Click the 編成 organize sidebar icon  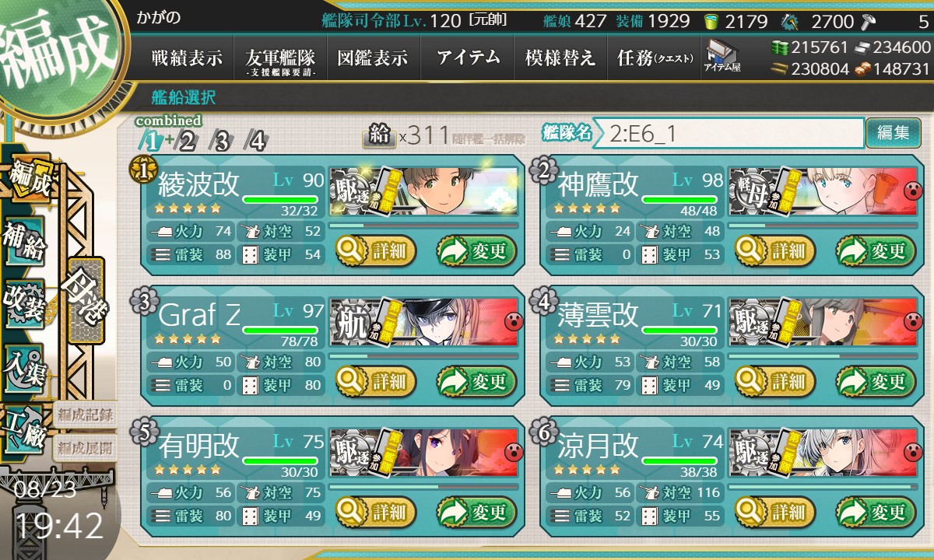30,179
